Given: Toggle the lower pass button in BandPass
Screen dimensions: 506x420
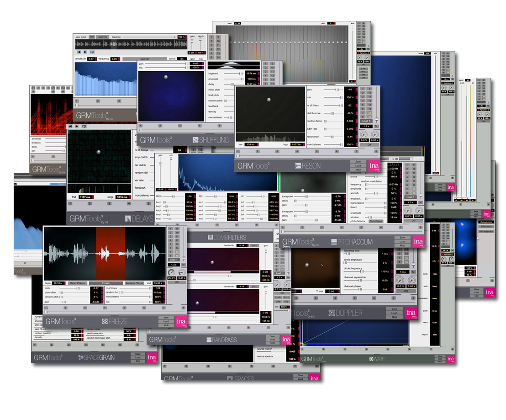Looking at the screenshot, I should (x=254, y=287).
